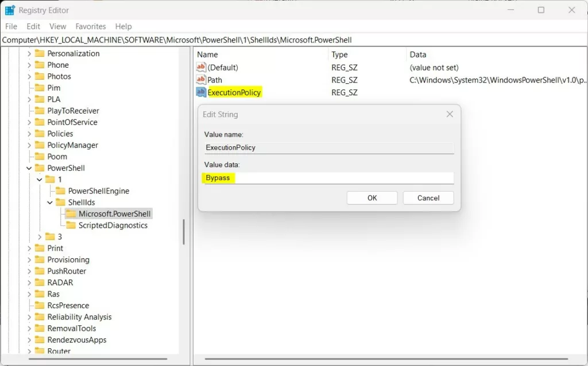
Task: Expand the Provisioning node arrow
Action: pos(29,259)
